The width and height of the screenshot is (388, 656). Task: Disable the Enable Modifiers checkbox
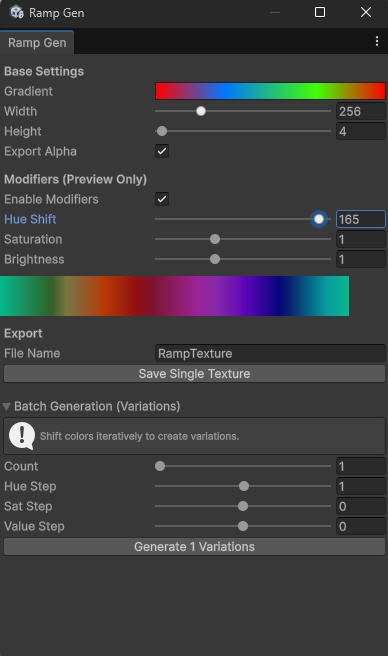[162, 199]
